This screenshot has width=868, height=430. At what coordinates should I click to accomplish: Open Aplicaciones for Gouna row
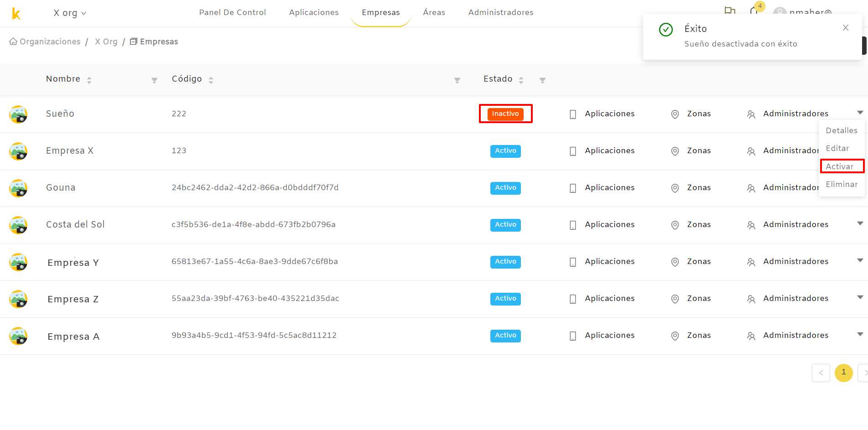pos(602,188)
